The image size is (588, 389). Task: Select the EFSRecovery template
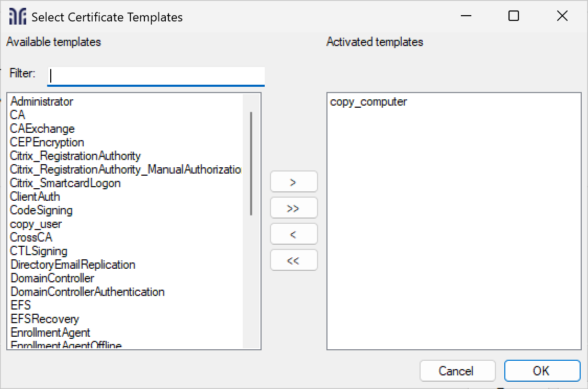(45, 319)
